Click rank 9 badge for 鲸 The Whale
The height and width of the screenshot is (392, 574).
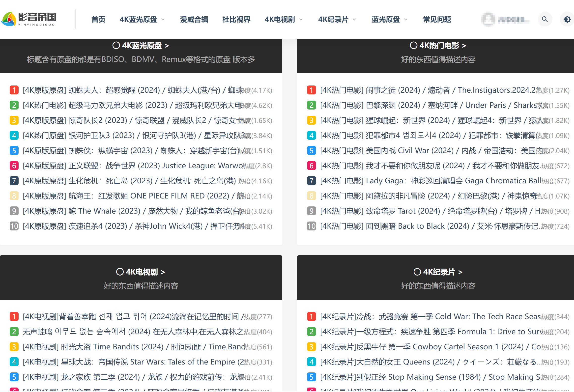pyautogui.click(x=14, y=211)
